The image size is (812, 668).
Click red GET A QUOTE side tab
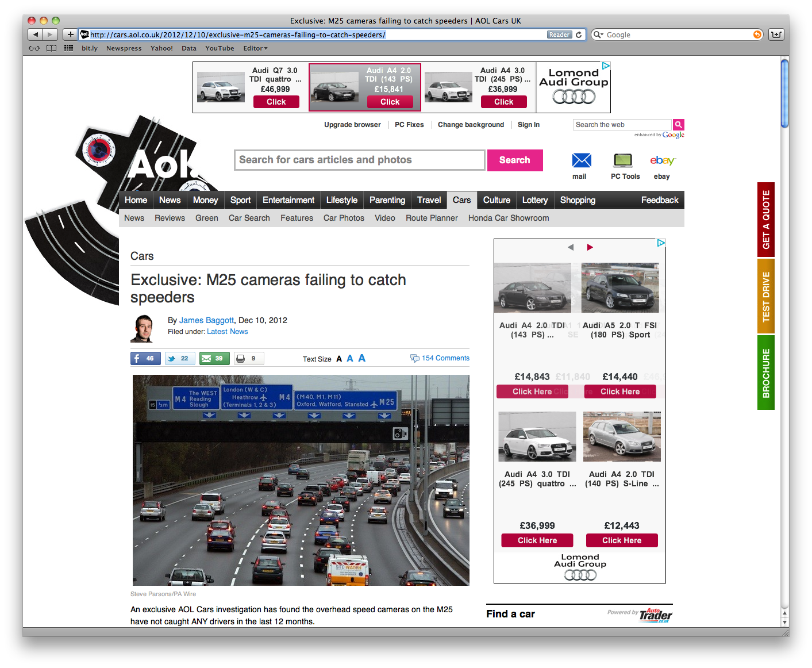(x=766, y=220)
